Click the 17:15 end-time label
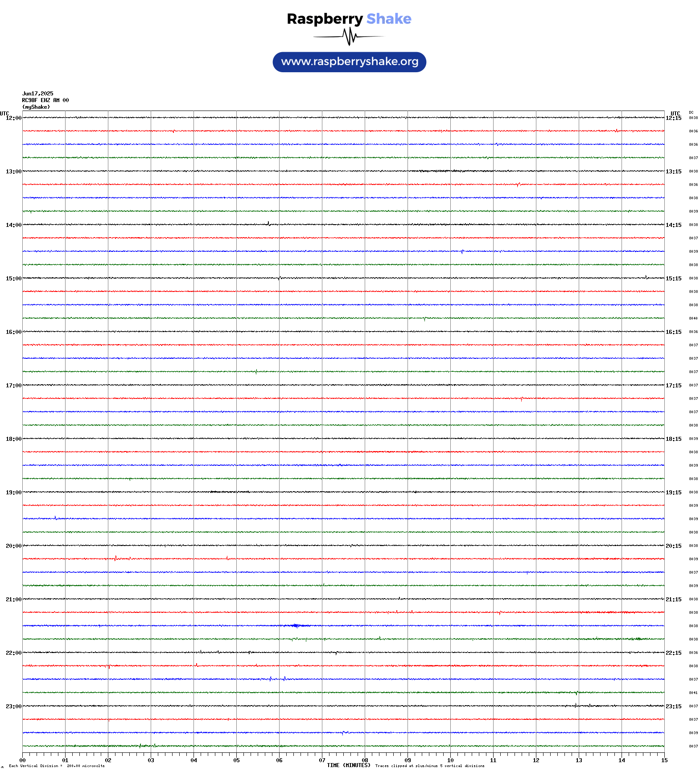Image resolution: width=700 pixels, height=772 pixels. 674,386
